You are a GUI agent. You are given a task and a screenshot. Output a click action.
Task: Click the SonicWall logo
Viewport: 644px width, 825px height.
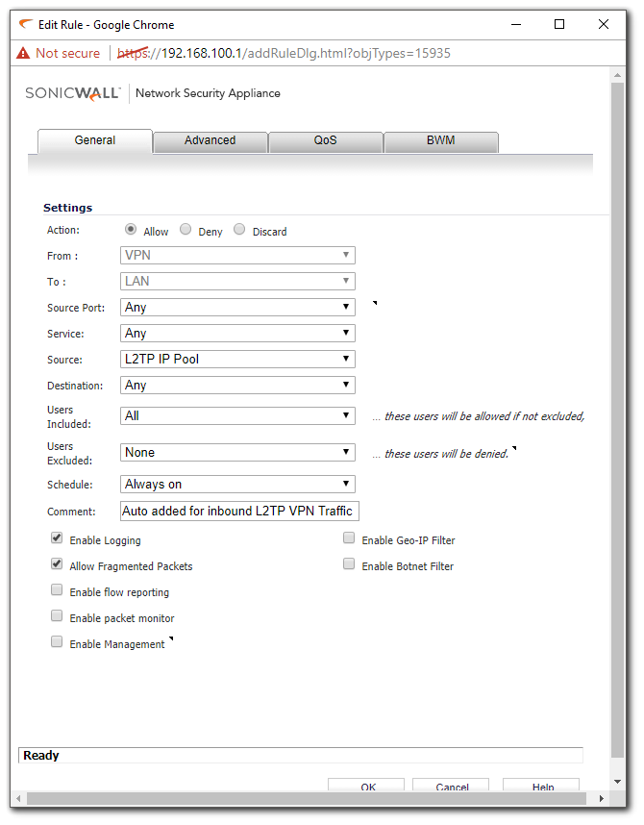(x=73, y=93)
